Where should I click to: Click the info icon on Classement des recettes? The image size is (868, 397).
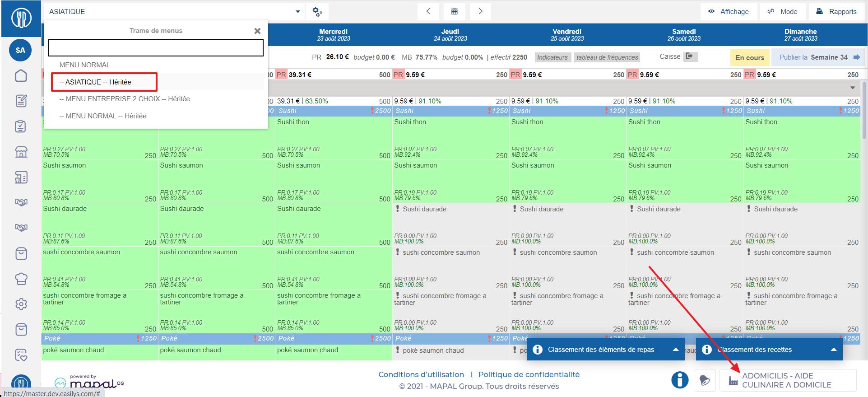pyautogui.click(x=707, y=350)
